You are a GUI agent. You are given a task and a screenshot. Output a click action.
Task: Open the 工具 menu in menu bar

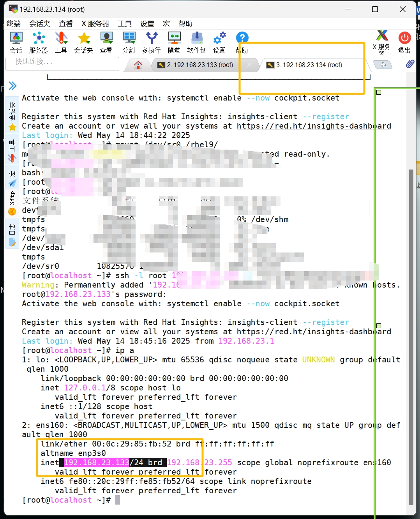click(x=125, y=24)
